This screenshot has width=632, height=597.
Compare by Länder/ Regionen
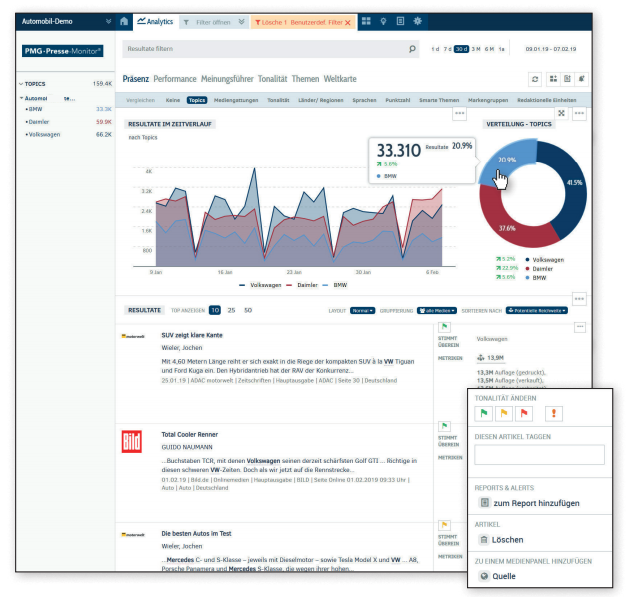(321, 100)
